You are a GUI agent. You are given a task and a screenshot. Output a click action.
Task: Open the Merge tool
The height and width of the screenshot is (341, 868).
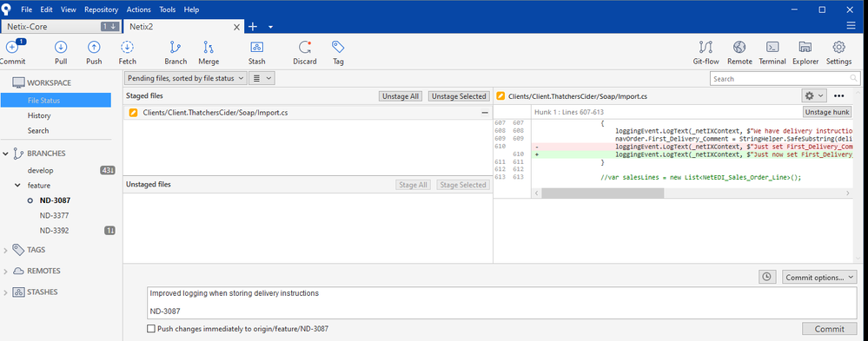pos(209,53)
